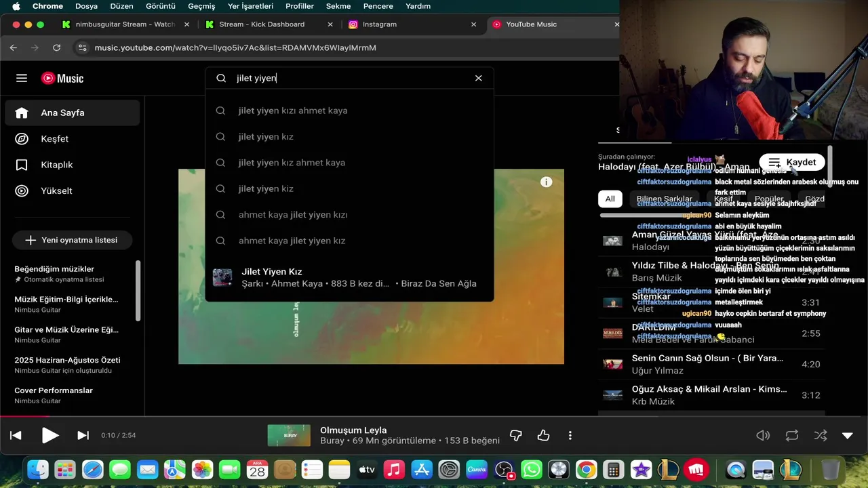
Task: Open Photos from the Dock
Action: [202, 469]
